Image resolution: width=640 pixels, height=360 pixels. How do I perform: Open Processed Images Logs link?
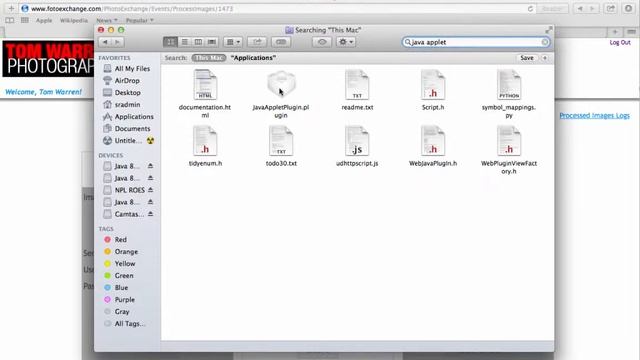[x=594, y=116]
